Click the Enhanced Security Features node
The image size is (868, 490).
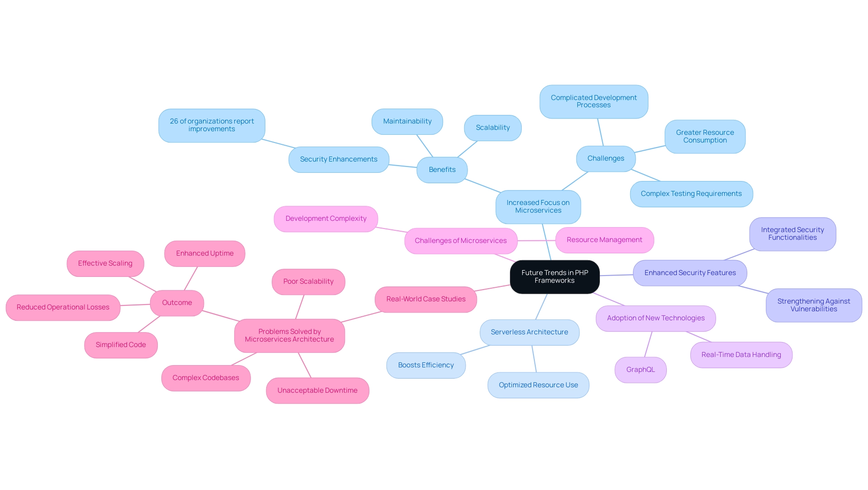[689, 272]
